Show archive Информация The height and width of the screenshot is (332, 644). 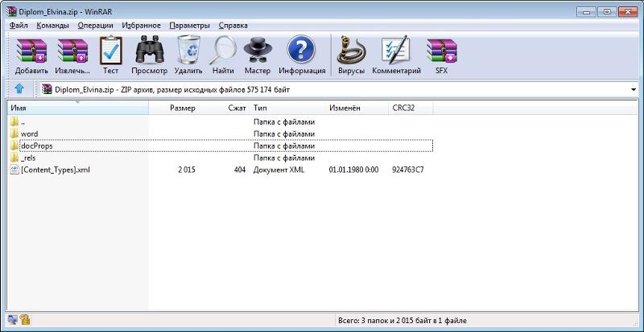tap(301, 50)
